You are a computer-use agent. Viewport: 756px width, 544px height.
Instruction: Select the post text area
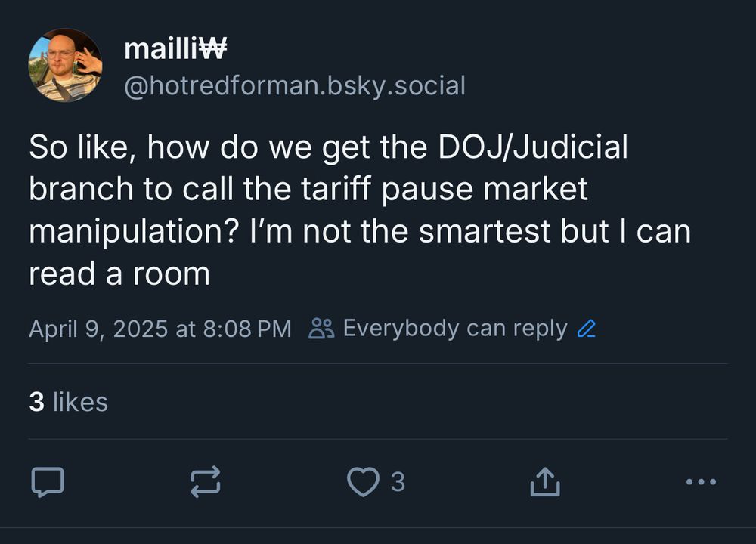355,209
